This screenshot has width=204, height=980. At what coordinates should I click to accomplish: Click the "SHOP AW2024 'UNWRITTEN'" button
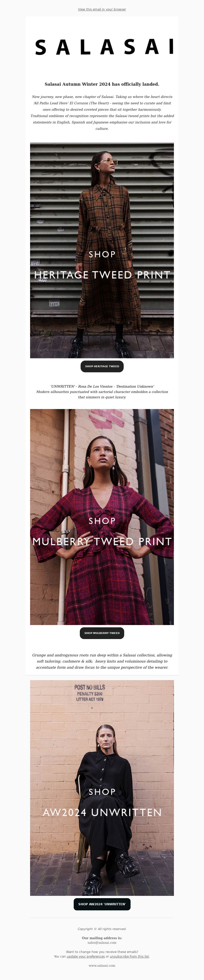[x=102, y=904]
